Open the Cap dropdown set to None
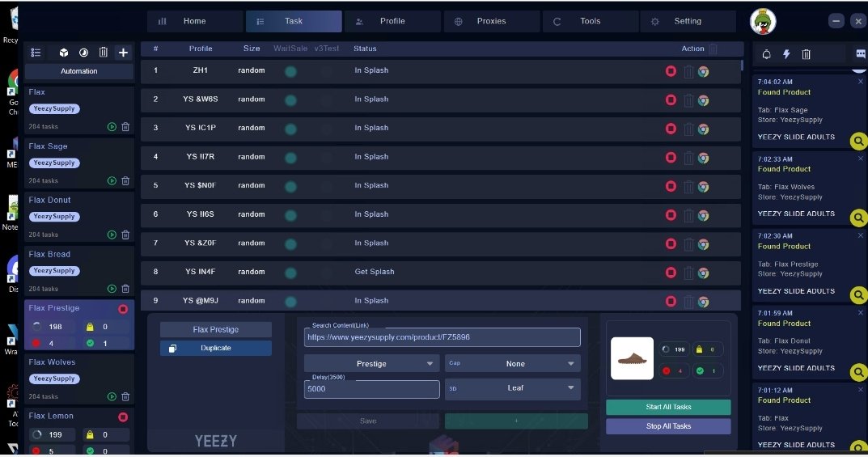 pos(513,363)
